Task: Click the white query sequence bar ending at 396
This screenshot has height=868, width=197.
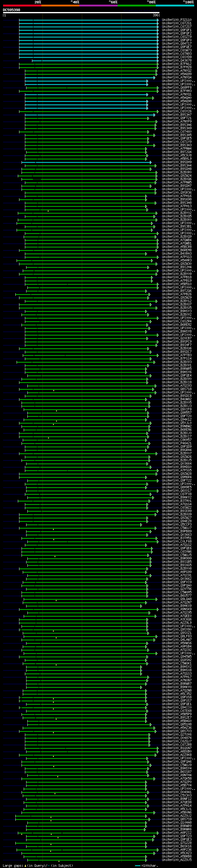Action: (x=81, y=12)
